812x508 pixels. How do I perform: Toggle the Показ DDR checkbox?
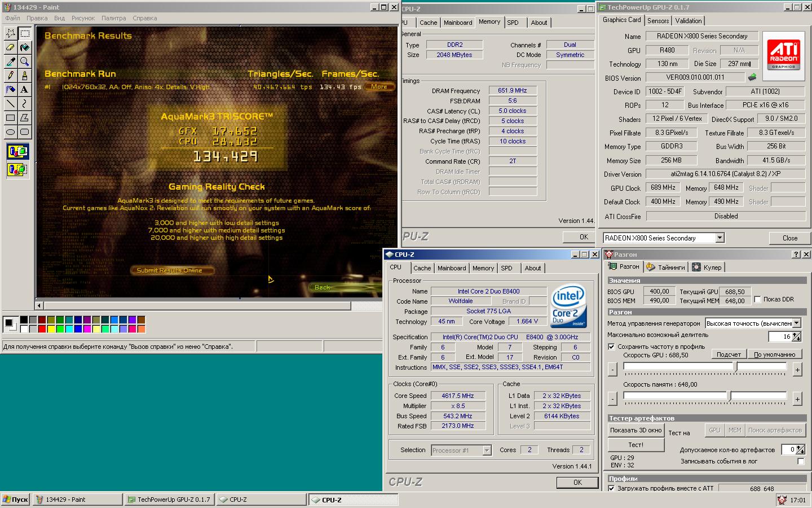[x=757, y=299]
